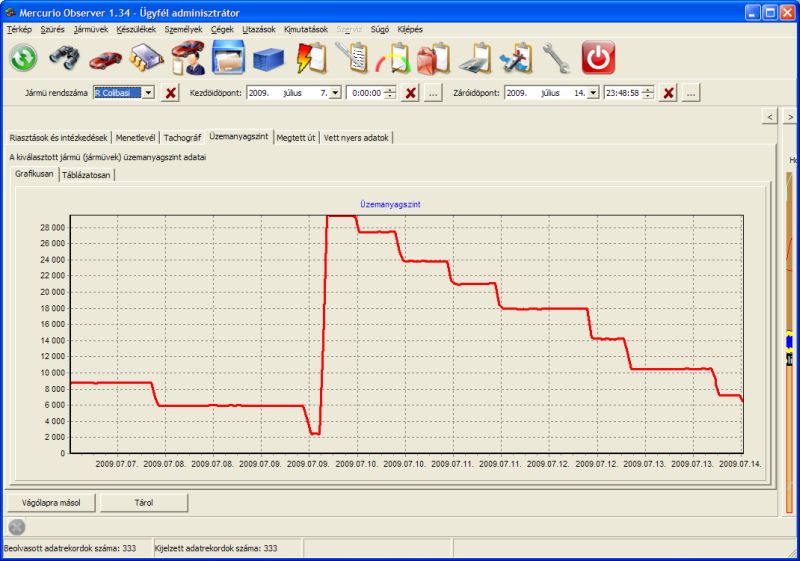Open the Záróidőpont date dropdown

point(593,93)
